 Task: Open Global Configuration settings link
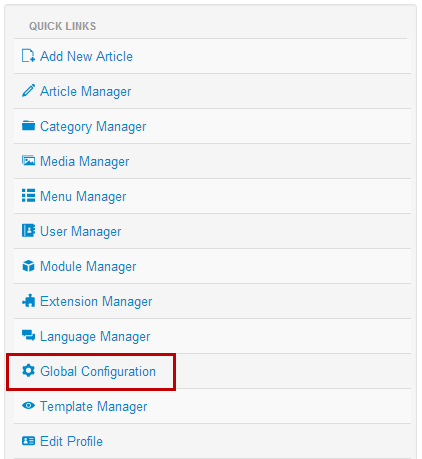click(98, 372)
